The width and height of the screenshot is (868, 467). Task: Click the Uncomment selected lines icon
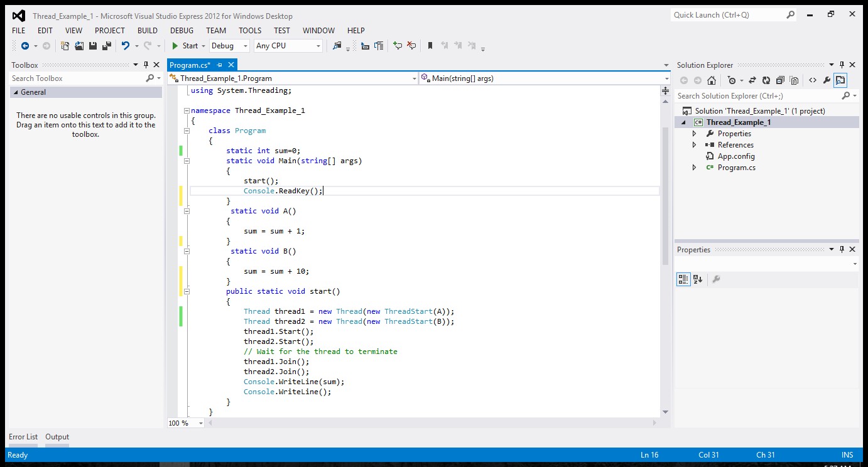click(x=411, y=46)
